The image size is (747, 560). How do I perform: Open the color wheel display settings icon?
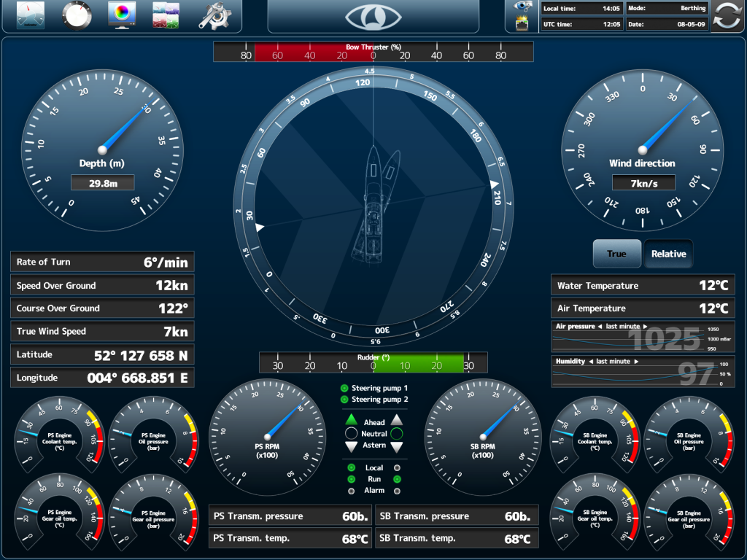tap(122, 15)
